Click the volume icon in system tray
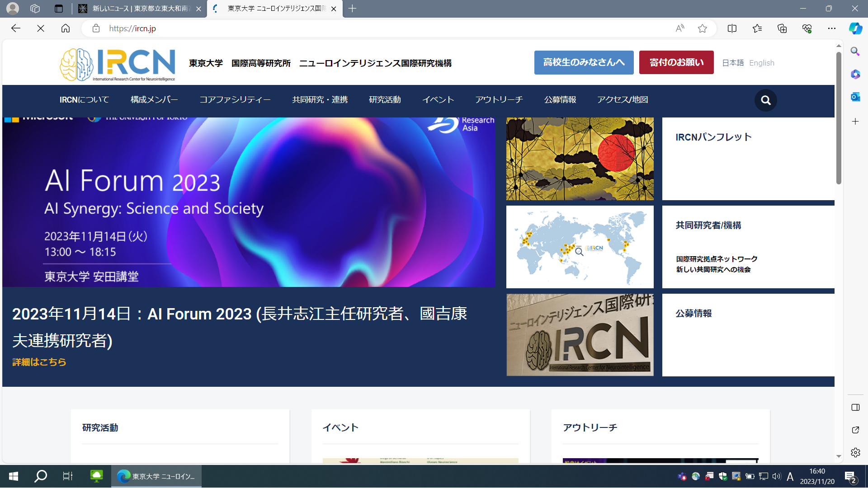The height and width of the screenshot is (488, 868). coord(777,476)
